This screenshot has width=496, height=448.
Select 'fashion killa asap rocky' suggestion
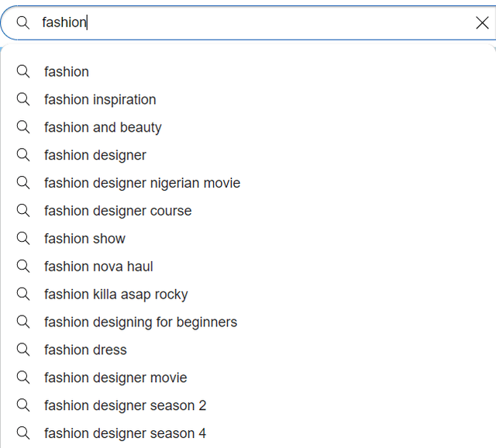coord(115,295)
